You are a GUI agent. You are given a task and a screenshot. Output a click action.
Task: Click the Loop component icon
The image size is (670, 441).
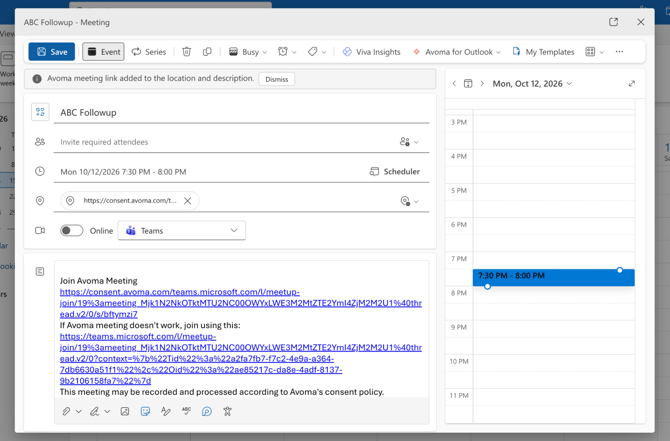207,412
